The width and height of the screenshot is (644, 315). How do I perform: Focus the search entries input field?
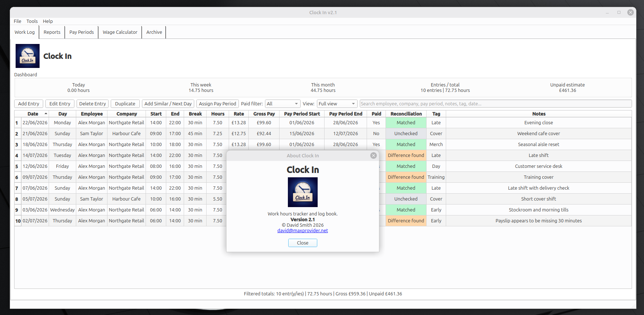(x=496, y=104)
